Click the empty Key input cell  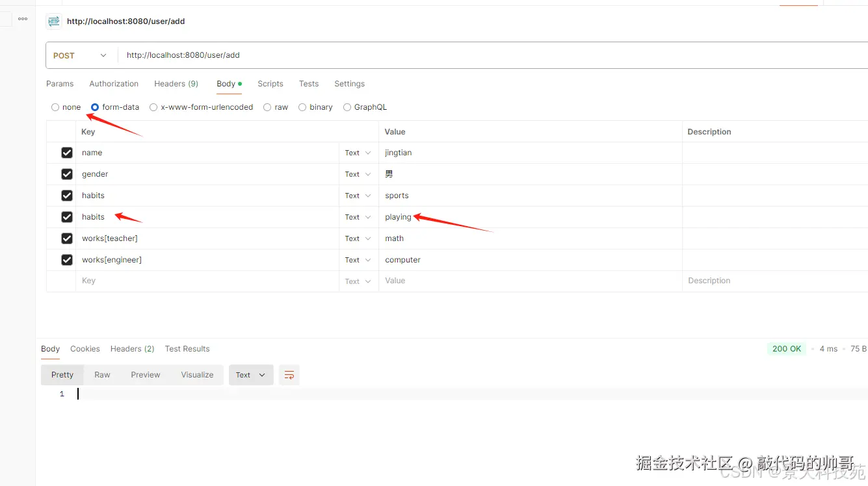207,281
